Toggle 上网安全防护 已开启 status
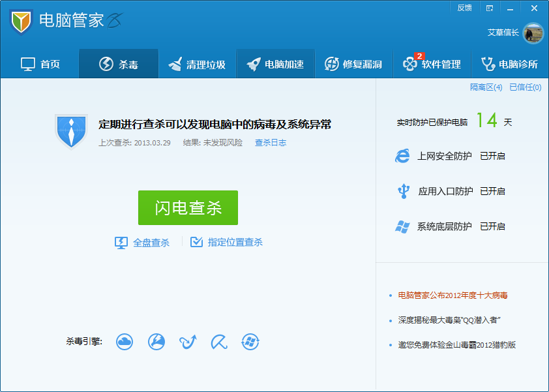 [x=492, y=156]
